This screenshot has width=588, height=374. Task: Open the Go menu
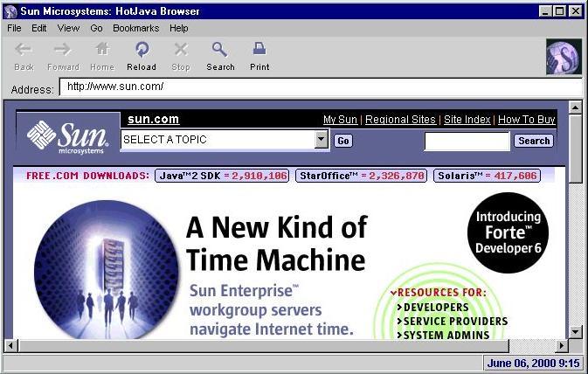point(96,28)
